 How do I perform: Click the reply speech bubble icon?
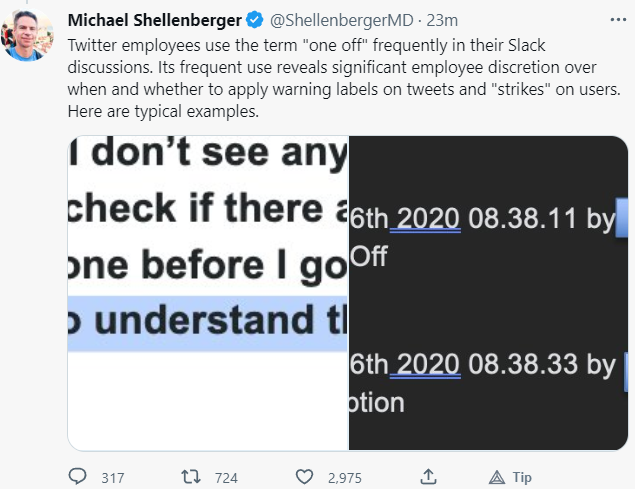pyautogui.click(x=78, y=477)
